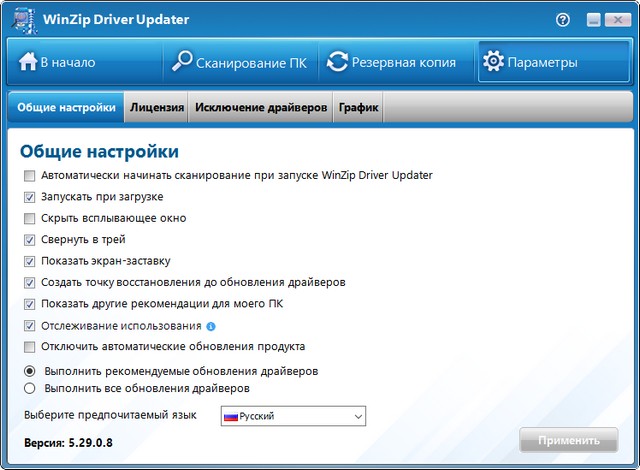Click the refresh arrows icon for Резервная копия
The width and height of the screenshot is (640, 470).
tap(337, 62)
